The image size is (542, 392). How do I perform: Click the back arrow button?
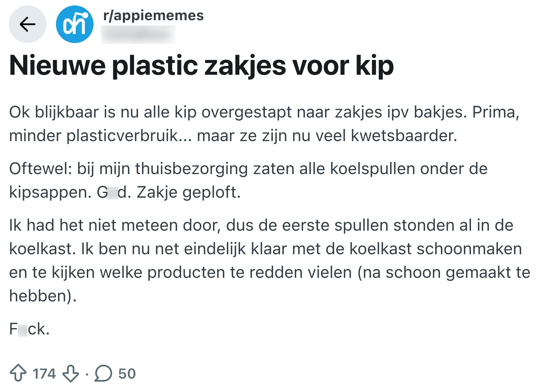(27, 24)
